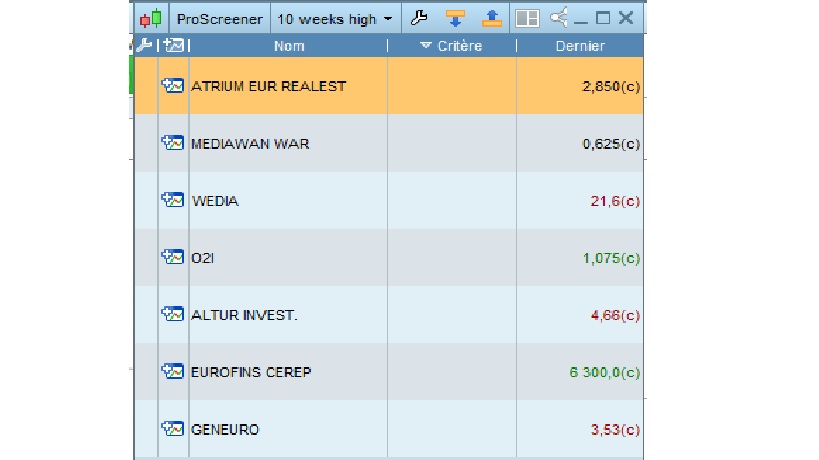Select the GENEURO name

225,429
